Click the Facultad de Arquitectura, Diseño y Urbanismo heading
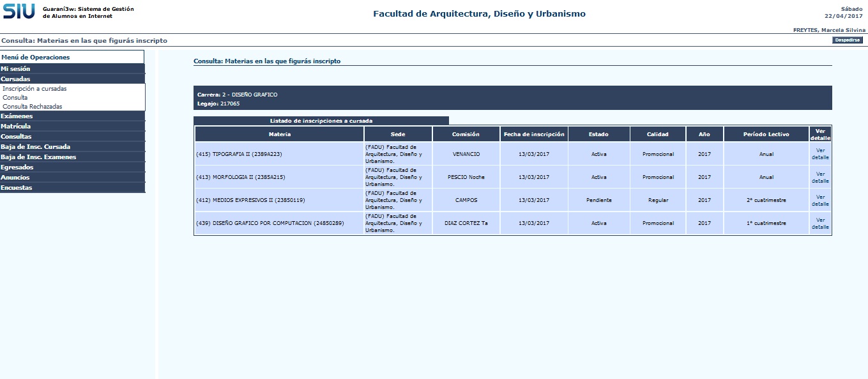Screen dimensions: 868x379 pyautogui.click(x=479, y=13)
